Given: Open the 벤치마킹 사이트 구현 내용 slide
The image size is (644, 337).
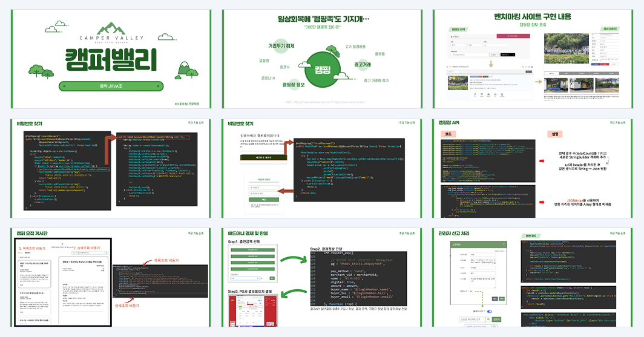Looking at the screenshot, I should pos(533,59).
